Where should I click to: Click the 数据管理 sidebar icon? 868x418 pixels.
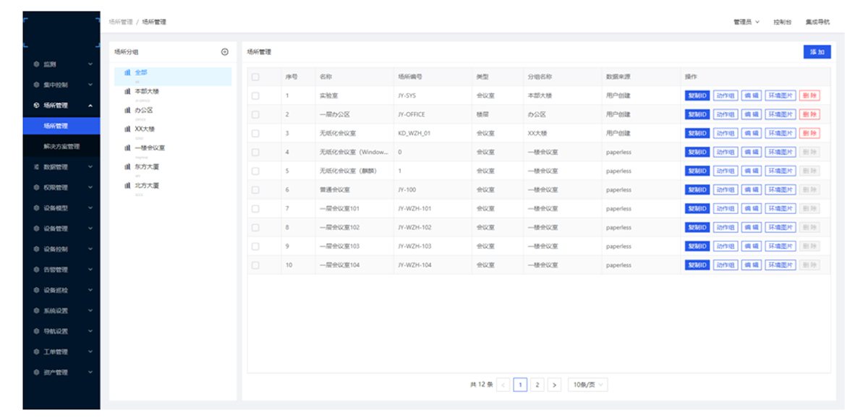click(37, 167)
